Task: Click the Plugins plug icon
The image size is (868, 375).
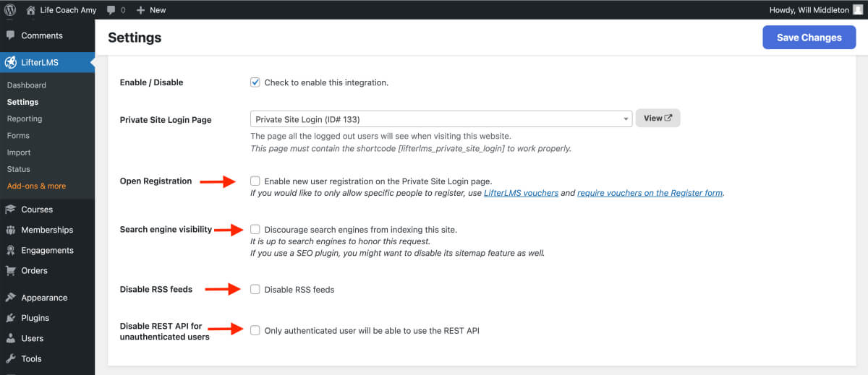Action: [x=10, y=318]
